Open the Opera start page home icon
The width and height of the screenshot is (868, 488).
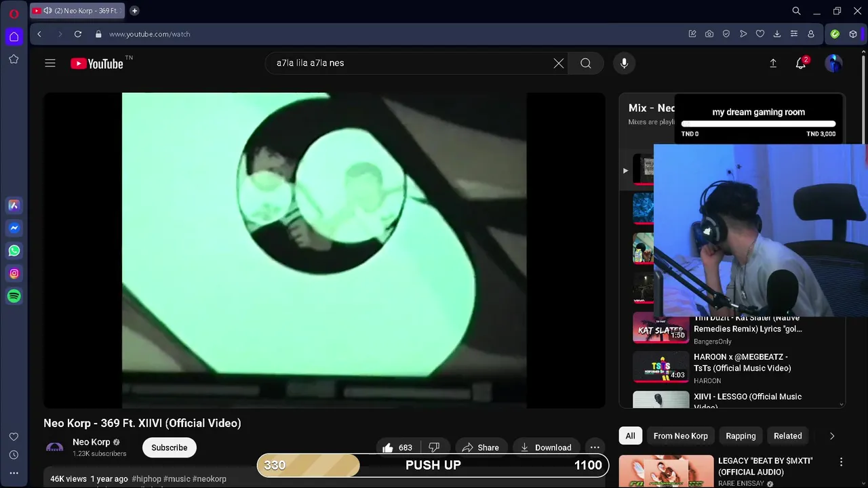(14, 37)
